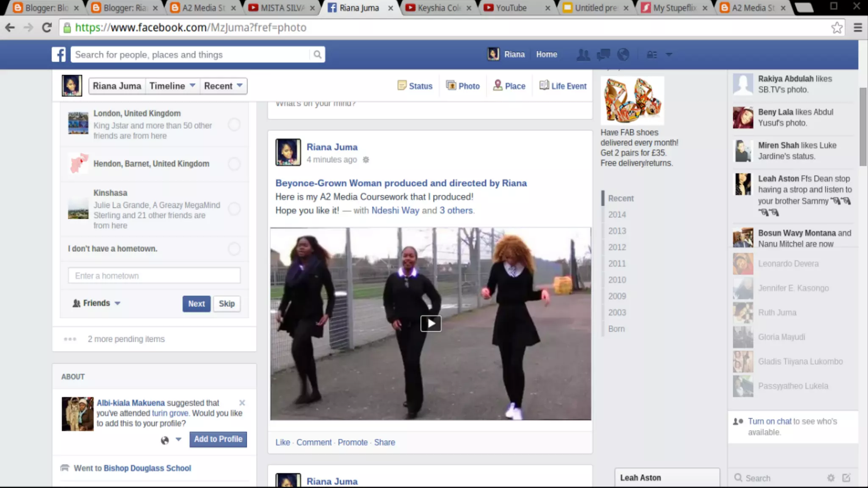Image resolution: width=868 pixels, height=488 pixels.
Task: Open the globe notifications icon
Action: pyautogui.click(x=623, y=55)
